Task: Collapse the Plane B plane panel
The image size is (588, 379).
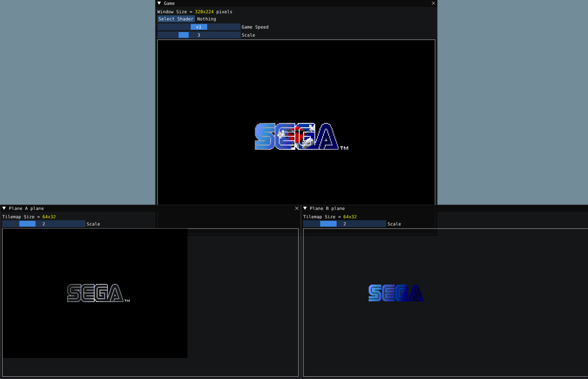Action: [x=305, y=208]
